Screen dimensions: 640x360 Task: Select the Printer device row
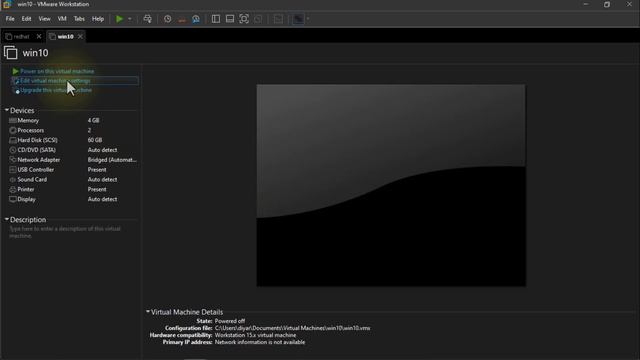coord(73,189)
